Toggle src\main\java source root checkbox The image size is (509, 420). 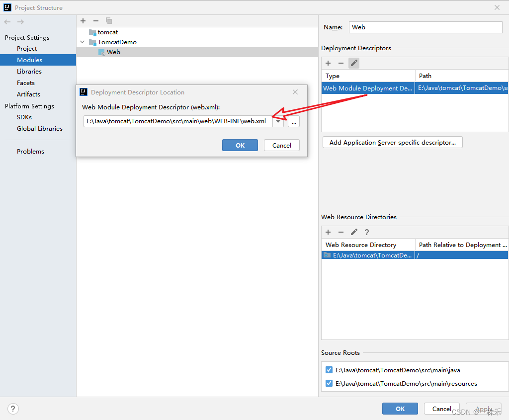click(329, 370)
